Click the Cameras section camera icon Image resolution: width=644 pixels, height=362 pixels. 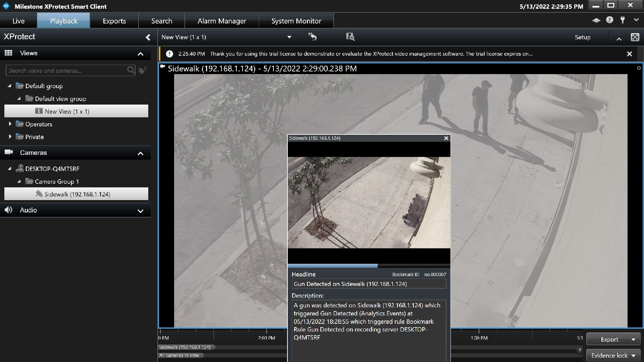click(9, 153)
